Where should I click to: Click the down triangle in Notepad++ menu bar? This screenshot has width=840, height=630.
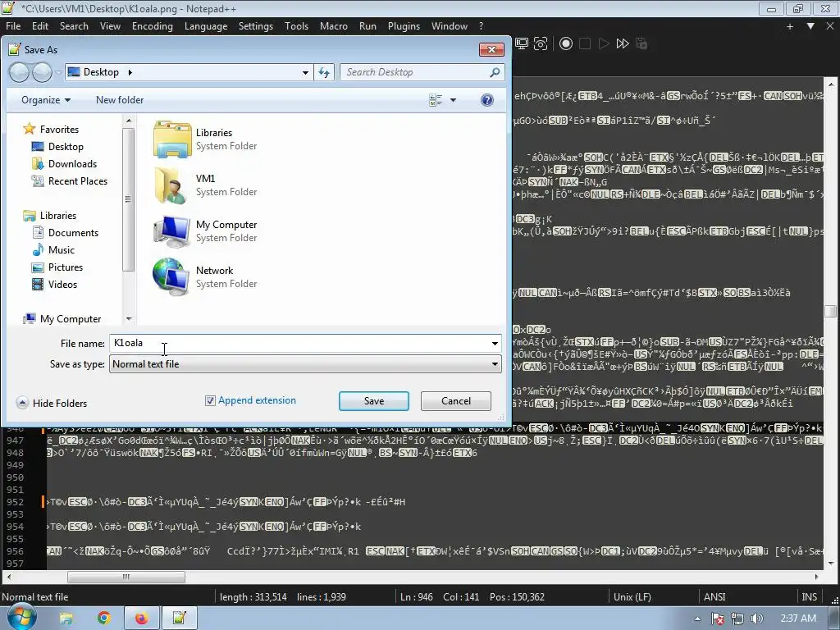pos(810,26)
